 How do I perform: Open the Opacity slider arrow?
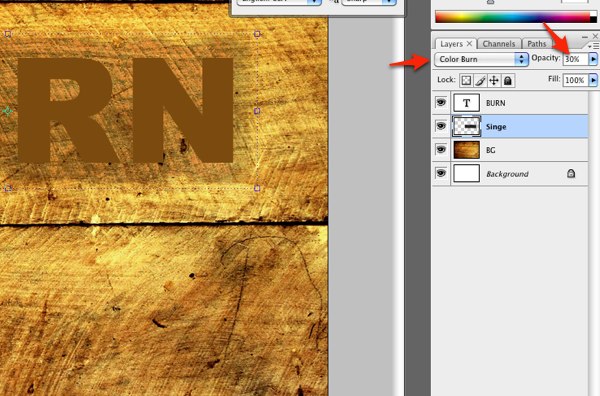[x=593, y=59]
